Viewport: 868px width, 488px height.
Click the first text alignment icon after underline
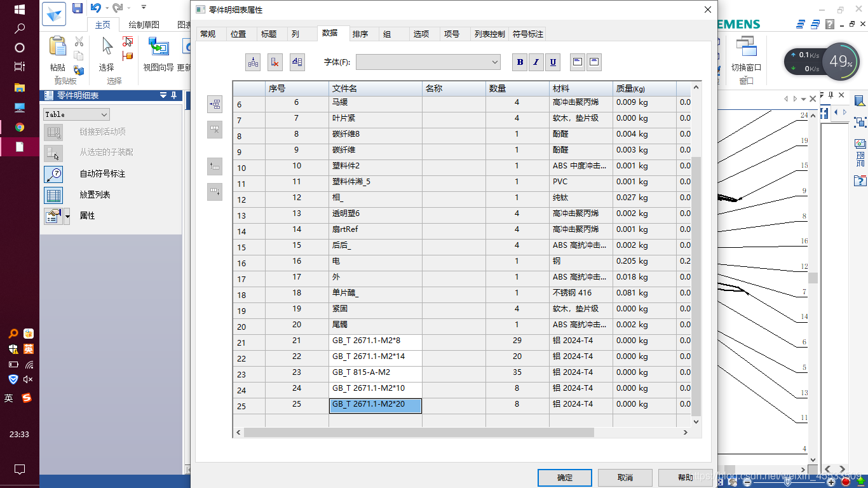click(x=578, y=62)
